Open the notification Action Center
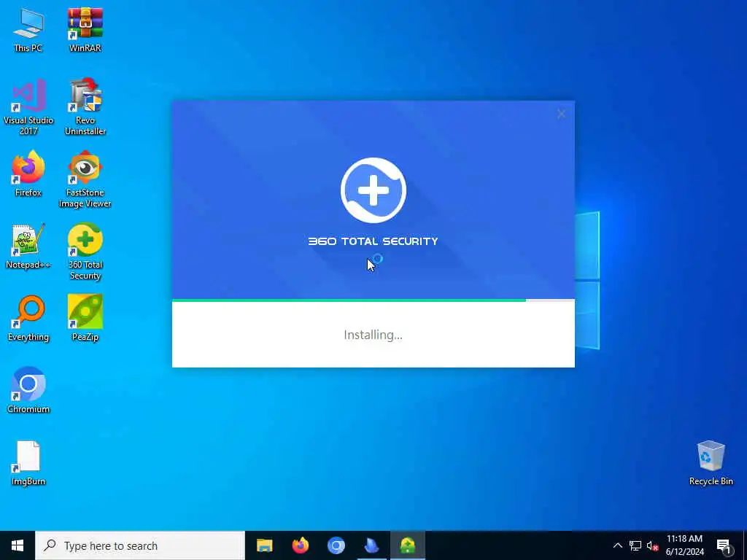The width and height of the screenshot is (747, 560). coord(724,545)
